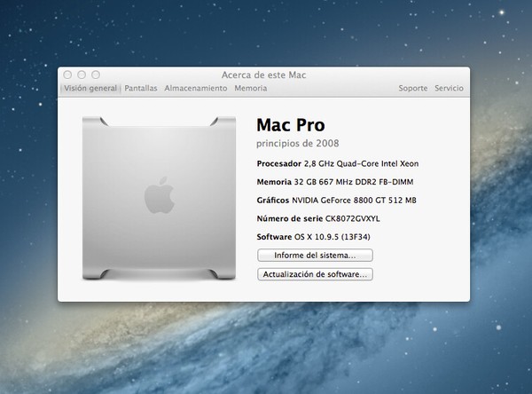Screen dimensions: 532x394
Task: Click the Software label
Action: [x=274, y=237]
